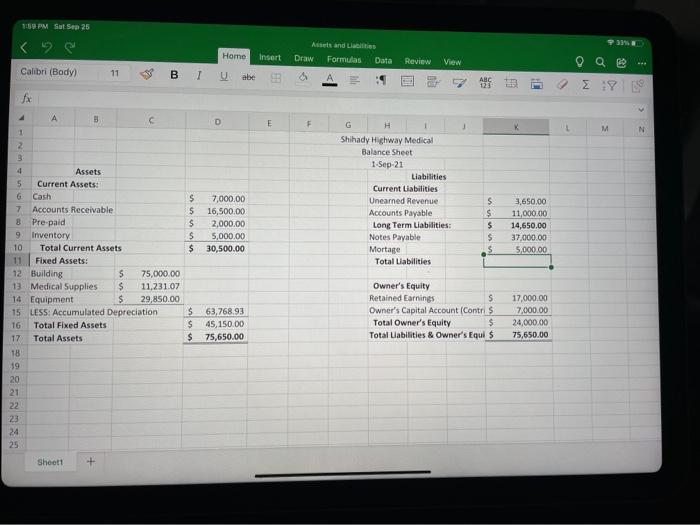Tap the fx insert function icon
The height and width of the screenshot is (525, 700).
27,98
